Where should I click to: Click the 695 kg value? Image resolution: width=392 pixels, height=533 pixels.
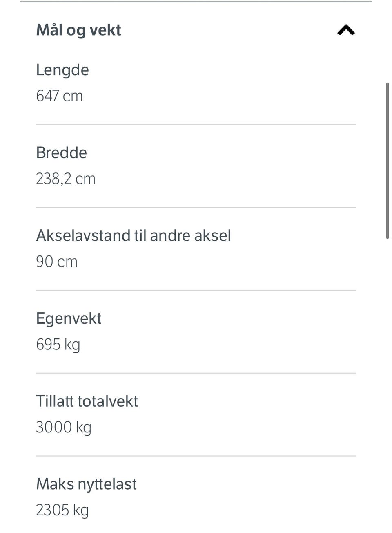coord(58,345)
